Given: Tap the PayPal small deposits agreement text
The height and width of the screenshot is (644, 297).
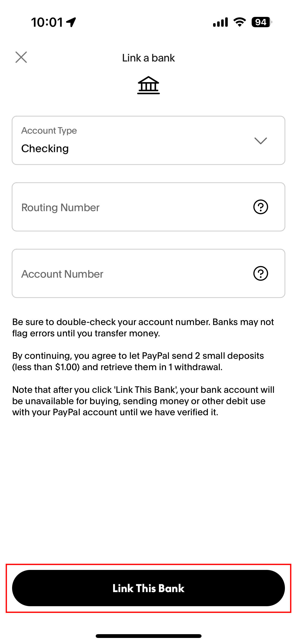Looking at the screenshot, I should [138, 361].
